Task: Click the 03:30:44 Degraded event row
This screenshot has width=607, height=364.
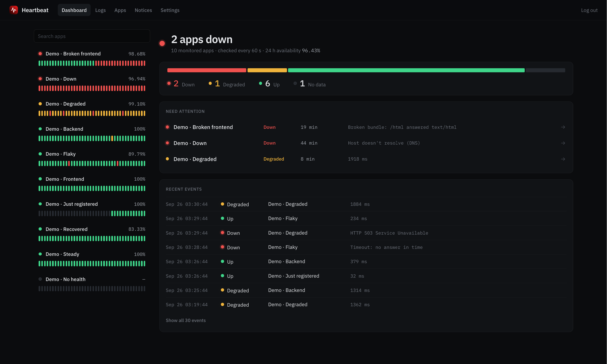Action: click(366, 204)
